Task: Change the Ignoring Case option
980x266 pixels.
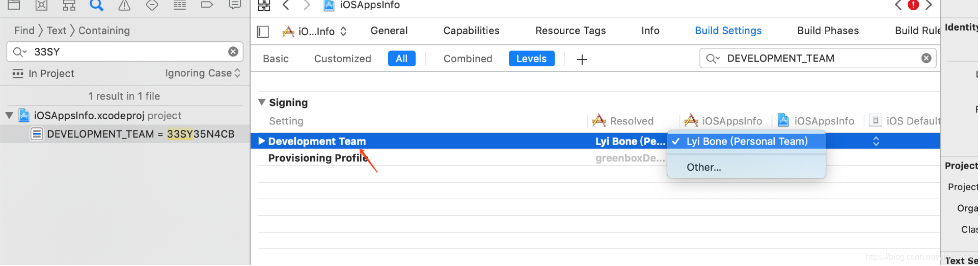Action: pos(203,73)
